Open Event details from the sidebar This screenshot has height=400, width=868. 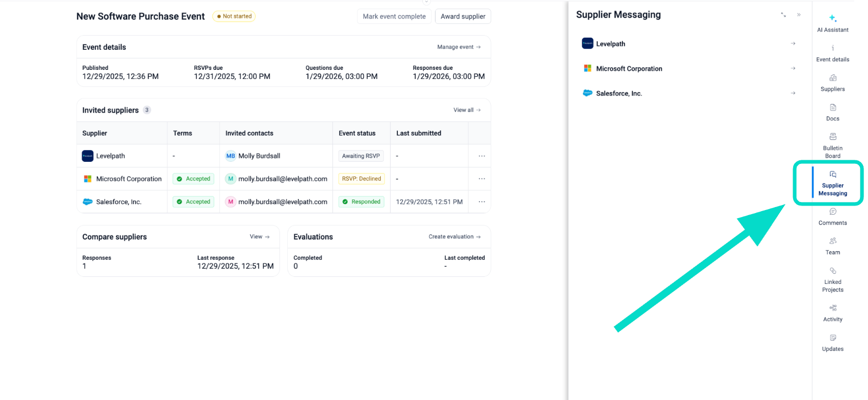(832, 53)
